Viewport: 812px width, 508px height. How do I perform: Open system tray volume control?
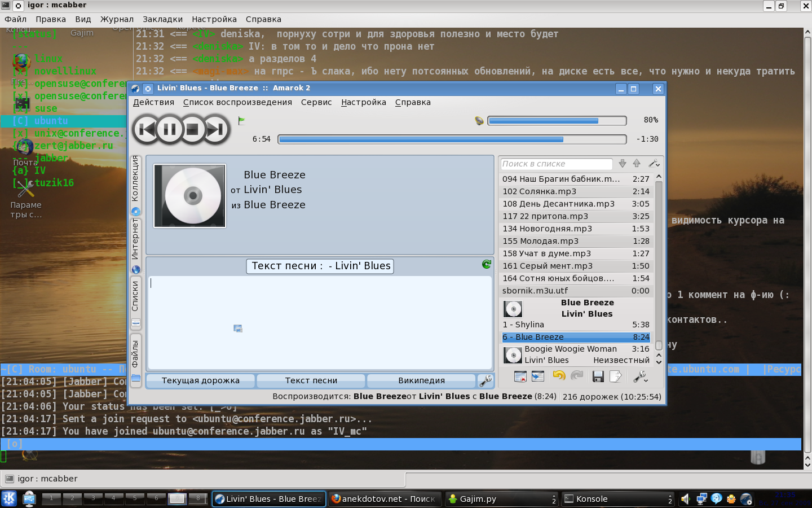click(x=686, y=499)
